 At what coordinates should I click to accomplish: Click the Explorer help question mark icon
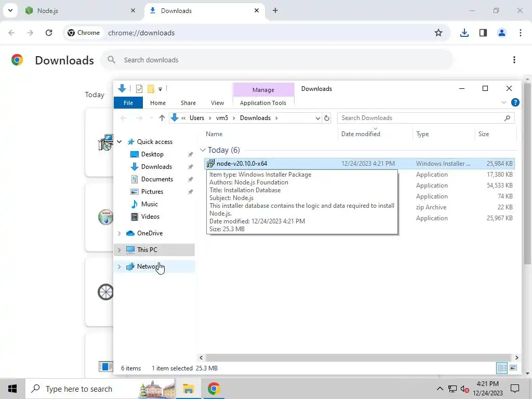click(515, 102)
